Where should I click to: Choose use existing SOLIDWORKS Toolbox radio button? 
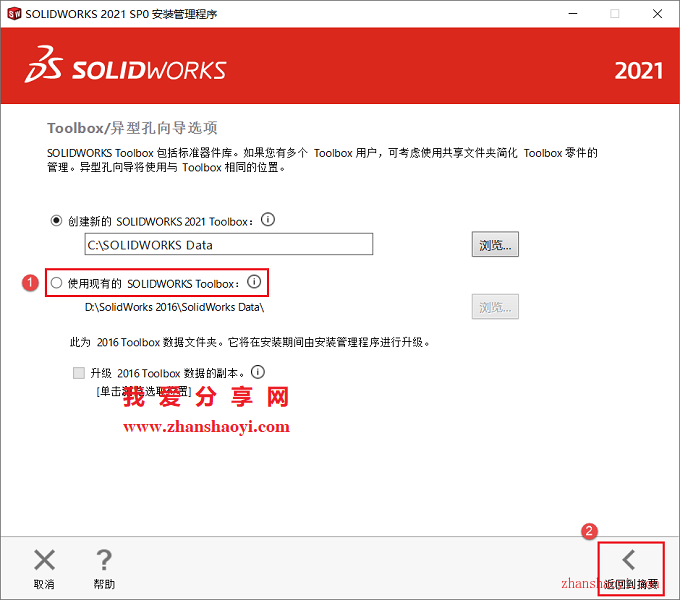(x=56, y=283)
